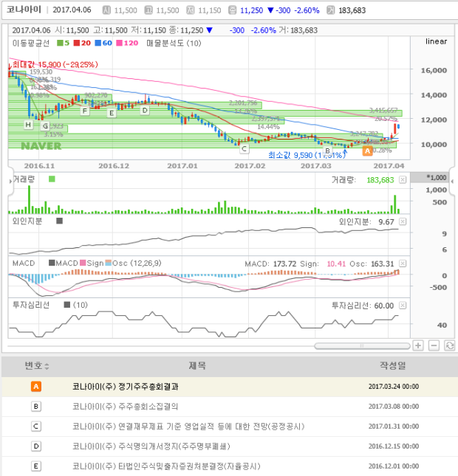Viewport: 458px width, 476px height.
Task: Collapse right side panel arrow
Action: coord(453,182)
